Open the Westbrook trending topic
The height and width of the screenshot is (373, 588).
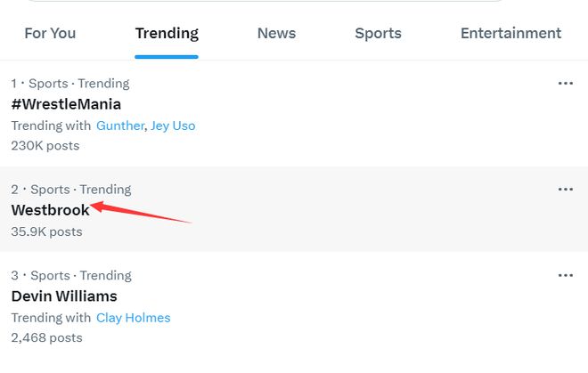click(x=50, y=210)
